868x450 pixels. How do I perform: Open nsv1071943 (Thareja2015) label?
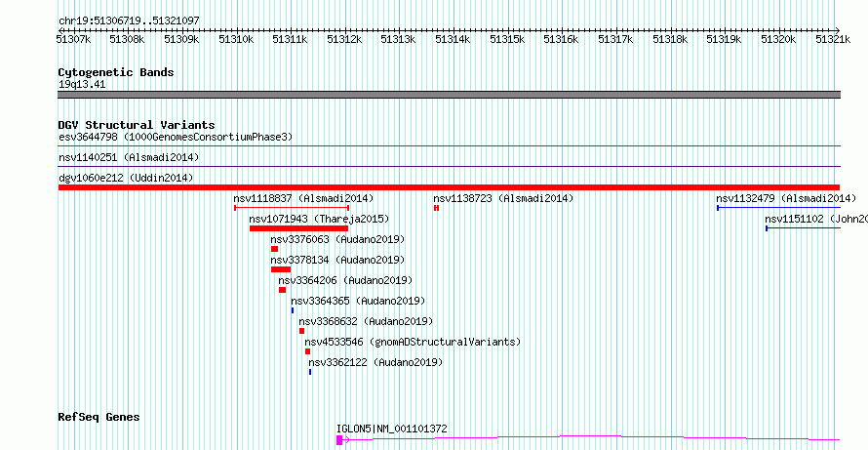(x=320, y=219)
